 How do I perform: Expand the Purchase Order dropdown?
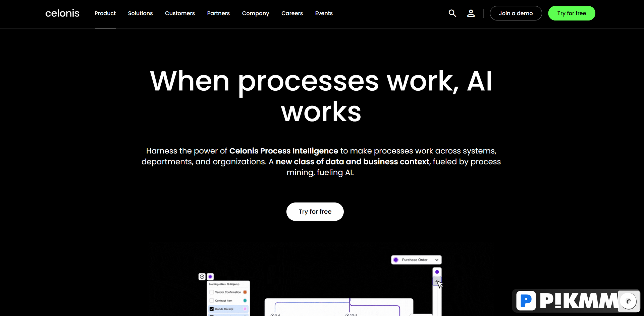point(416,260)
